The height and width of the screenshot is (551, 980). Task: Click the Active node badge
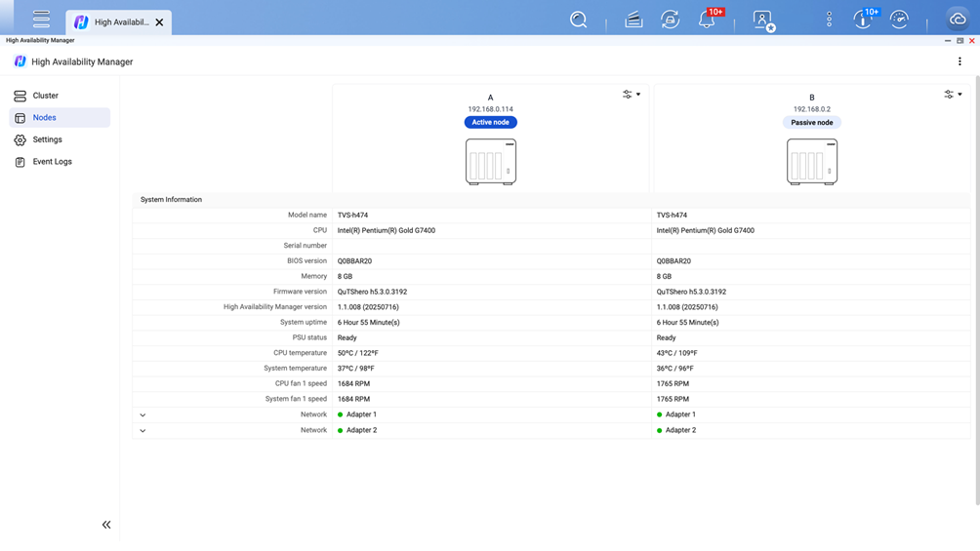491,123
